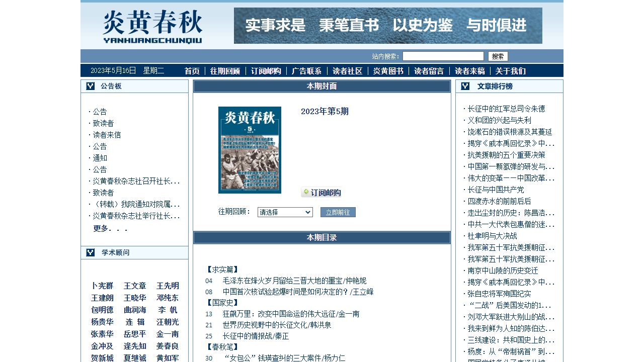
Task: Go to 首页 in the navigation bar
Action: pos(192,71)
